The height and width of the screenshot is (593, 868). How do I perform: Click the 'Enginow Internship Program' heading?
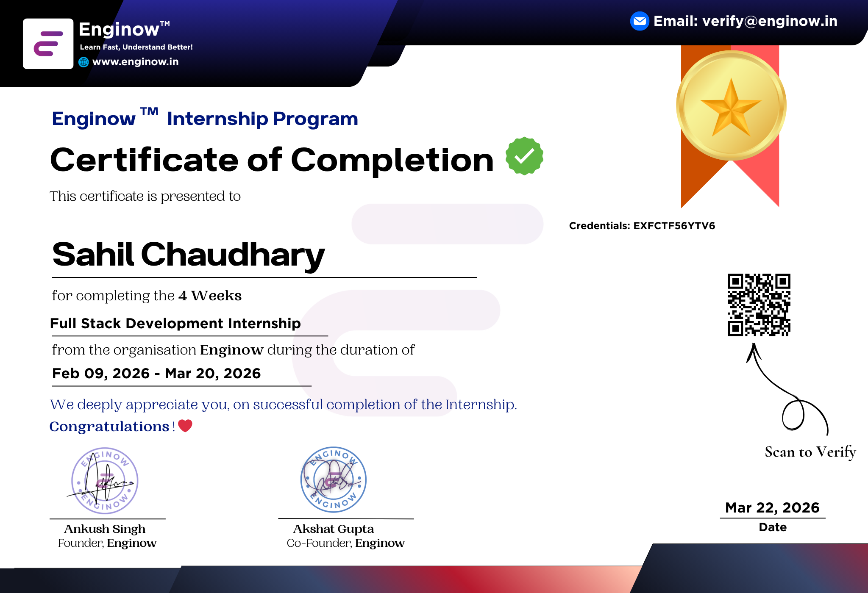pyautogui.click(x=205, y=118)
